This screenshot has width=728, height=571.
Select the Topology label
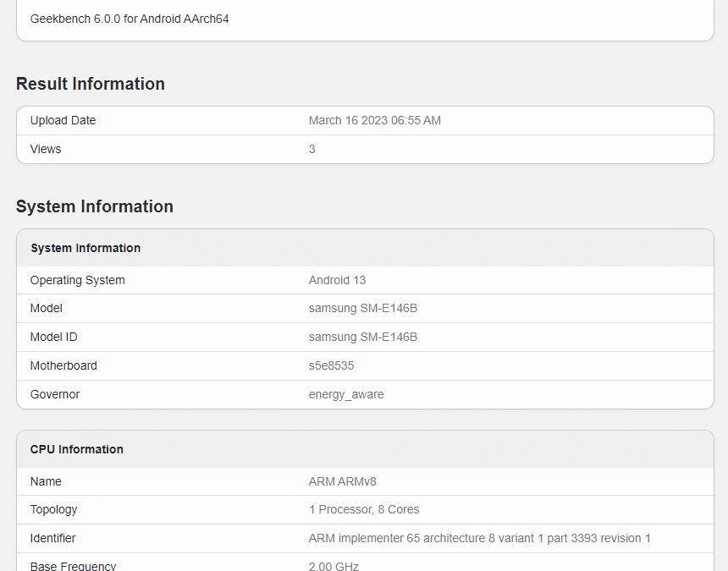tap(53, 509)
